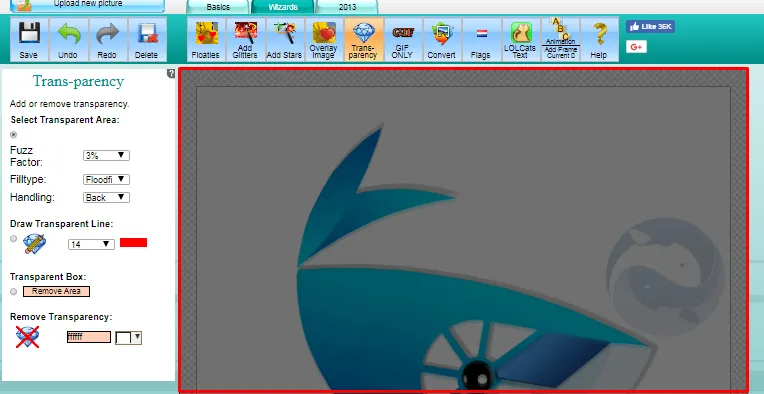Select the Transparent Box radio button
This screenshot has height=394, width=764.
14,292
